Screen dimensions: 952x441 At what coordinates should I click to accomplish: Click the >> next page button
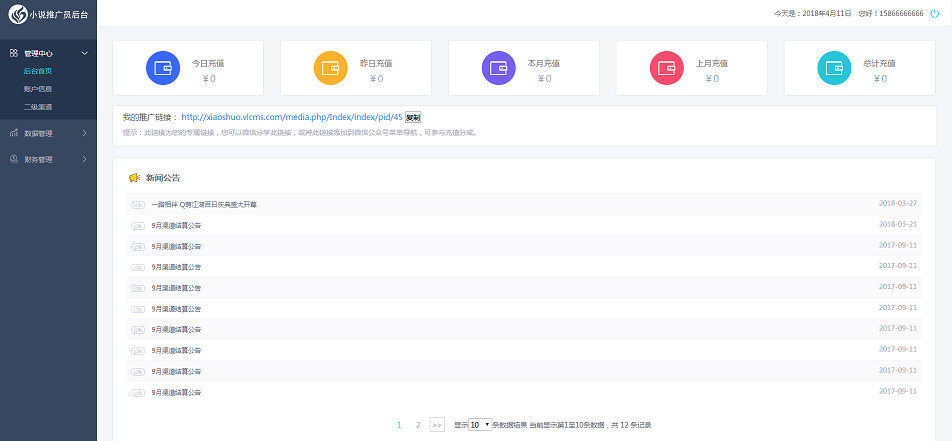pyautogui.click(x=437, y=425)
